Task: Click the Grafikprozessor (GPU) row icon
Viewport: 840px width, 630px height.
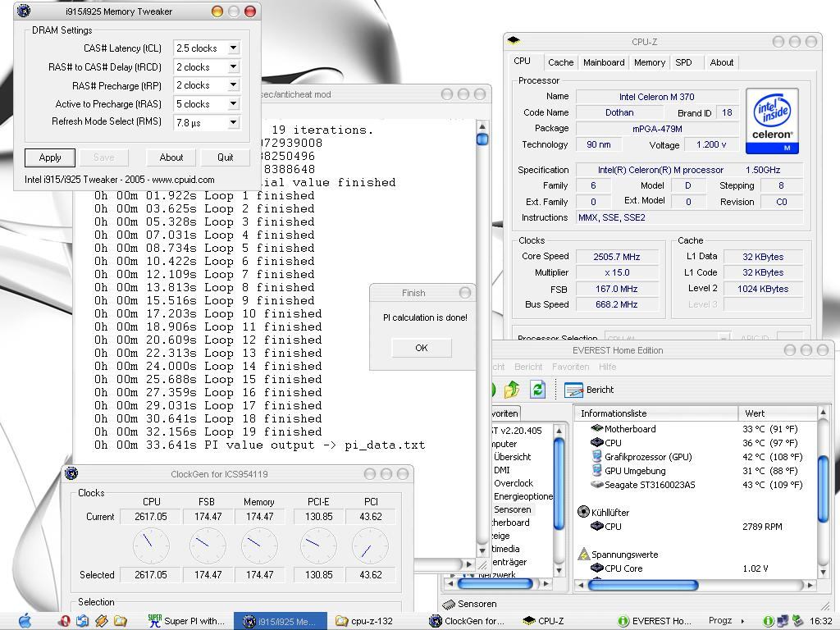Action: pyautogui.click(x=597, y=456)
